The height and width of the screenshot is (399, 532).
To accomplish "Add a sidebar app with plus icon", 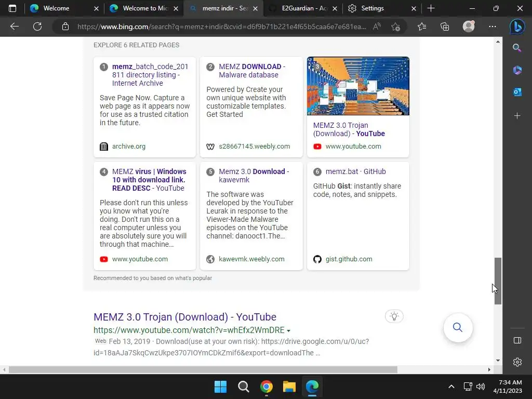I will click(x=517, y=116).
